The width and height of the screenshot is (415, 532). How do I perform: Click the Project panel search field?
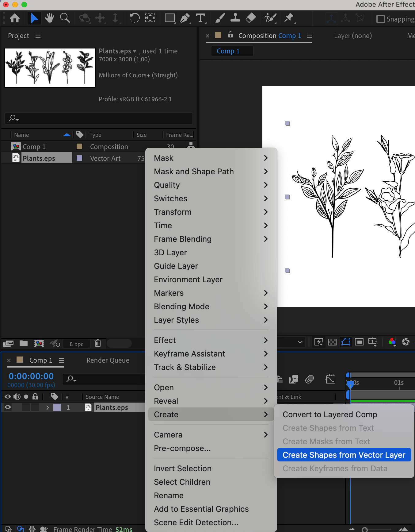click(x=99, y=118)
